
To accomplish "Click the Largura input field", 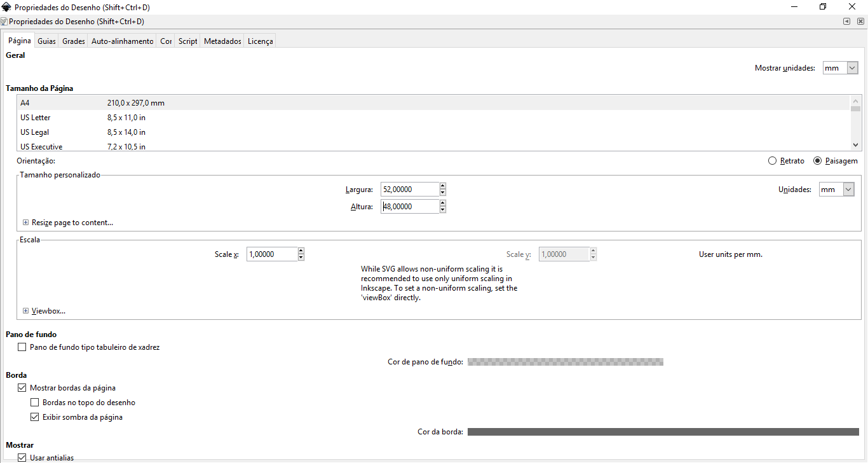I will point(409,190).
